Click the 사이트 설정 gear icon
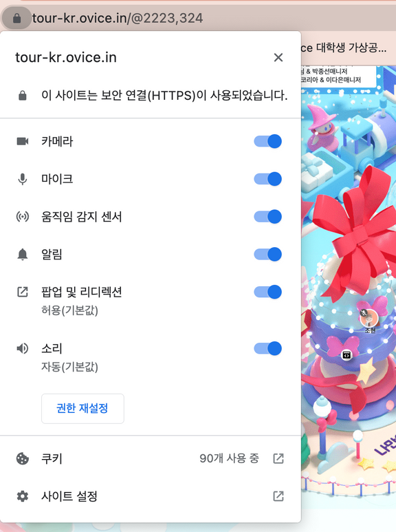The height and width of the screenshot is (532, 396). coord(23,496)
